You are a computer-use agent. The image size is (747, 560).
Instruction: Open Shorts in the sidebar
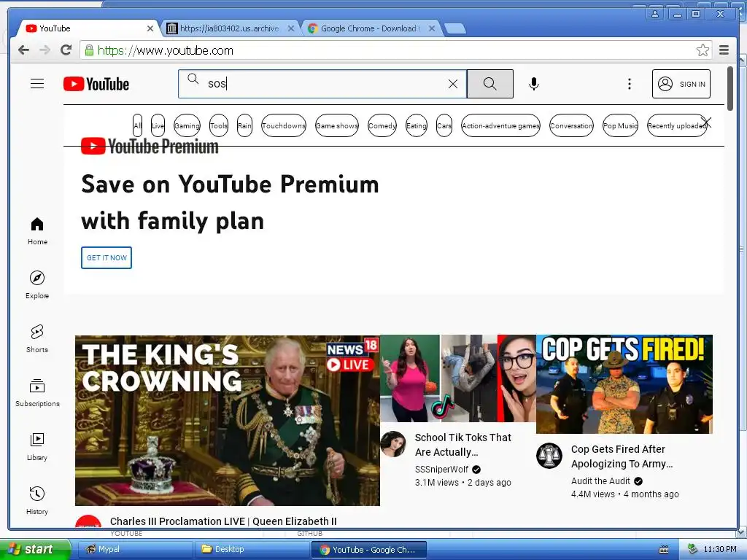tap(37, 338)
